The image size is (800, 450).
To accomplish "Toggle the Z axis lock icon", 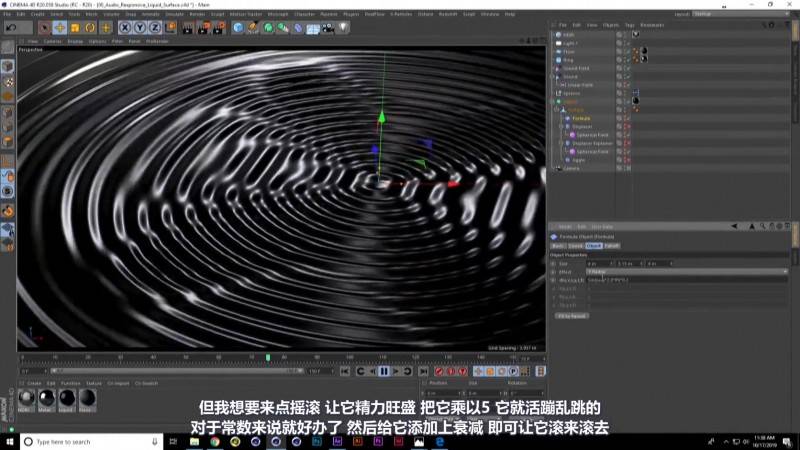I will 153,27.
